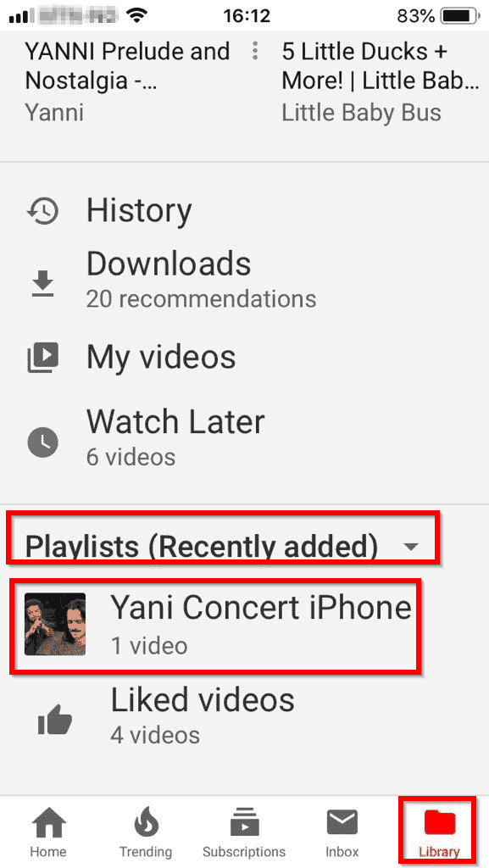Open the 5 Little Ducks video title
Screen dimensions: 489x868
(x=380, y=66)
